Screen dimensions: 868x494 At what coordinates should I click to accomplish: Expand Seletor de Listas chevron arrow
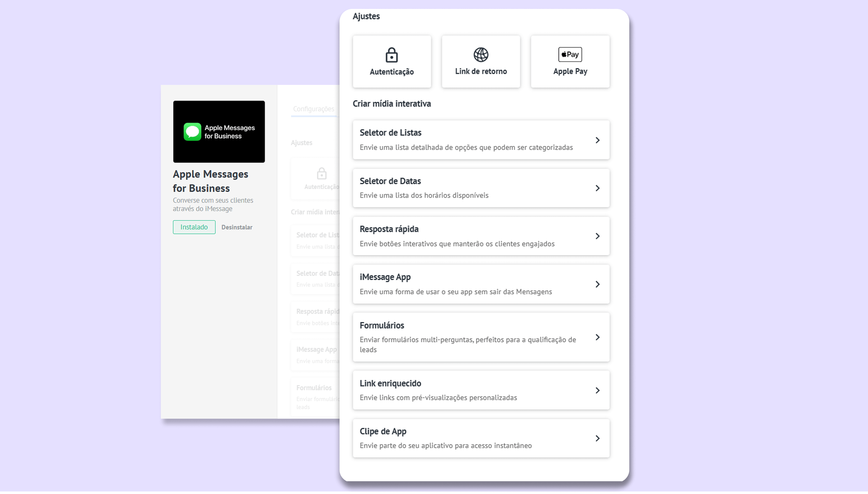[x=597, y=140]
